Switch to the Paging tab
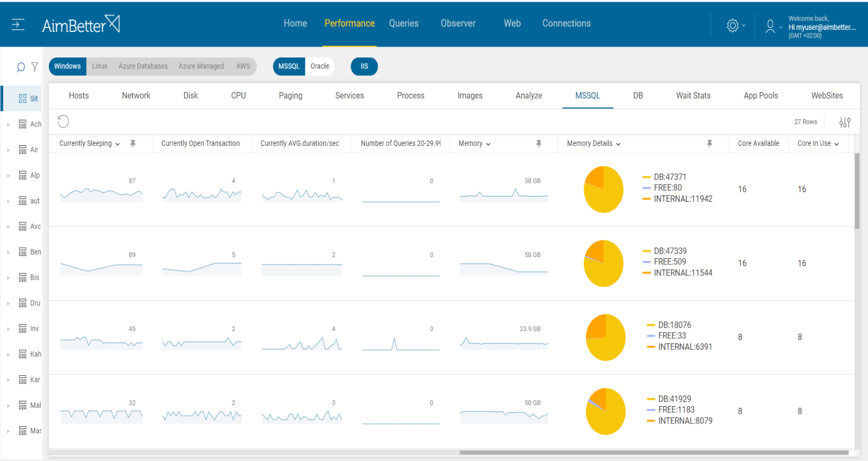The height and width of the screenshot is (461, 868). point(290,95)
